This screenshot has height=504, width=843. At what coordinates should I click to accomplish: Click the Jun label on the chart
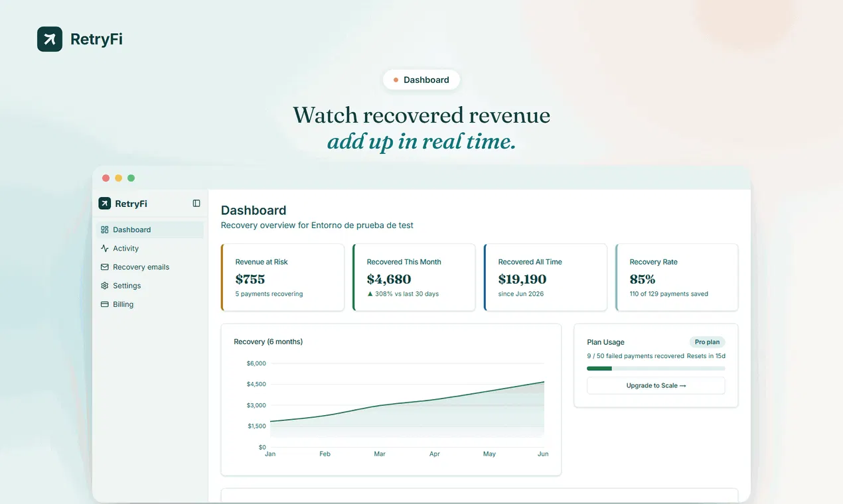543,454
